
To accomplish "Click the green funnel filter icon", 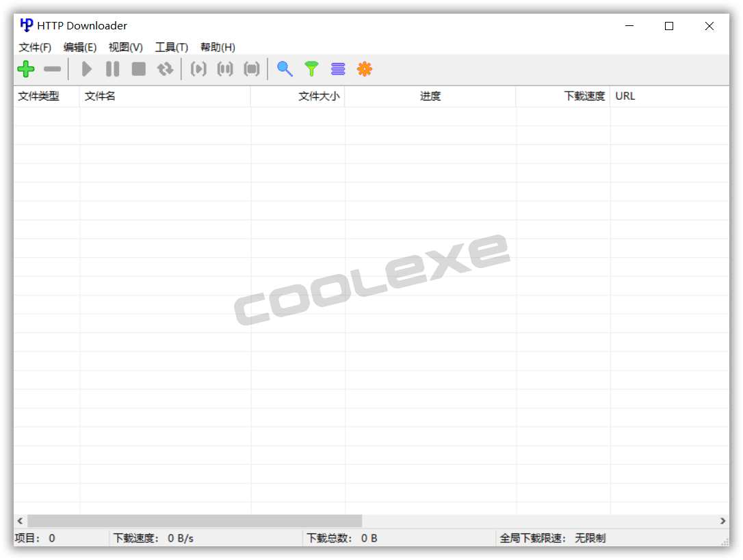I will click(x=311, y=69).
